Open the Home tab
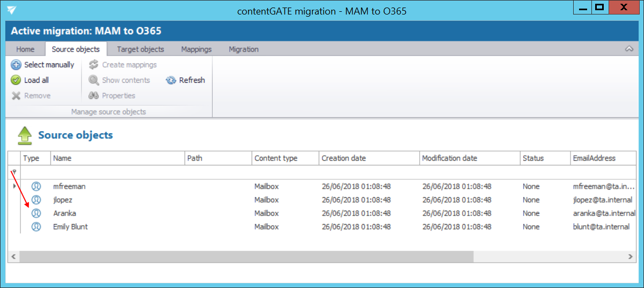 [x=25, y=49]
